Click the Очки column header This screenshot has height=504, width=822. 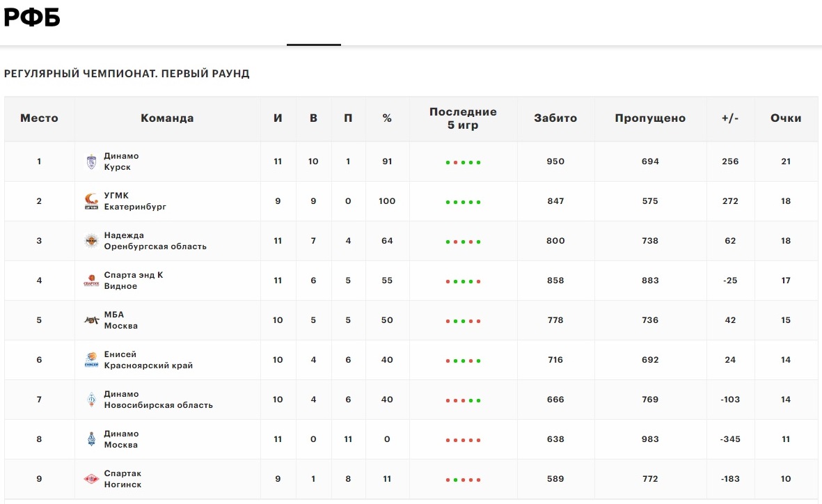pyautogui.click(x=786, y=118)
